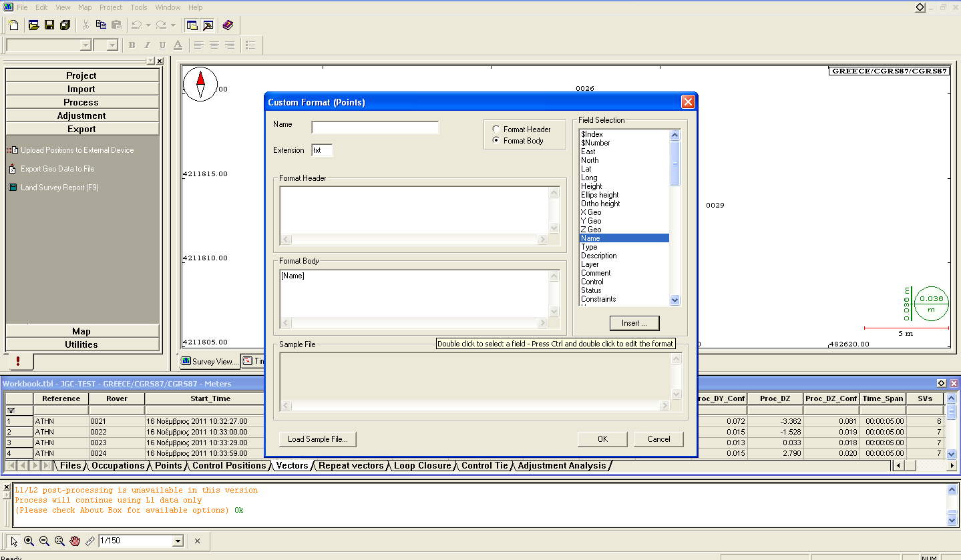Click the Save floppy disk icon
961x560 pixels.
point(49,25)
